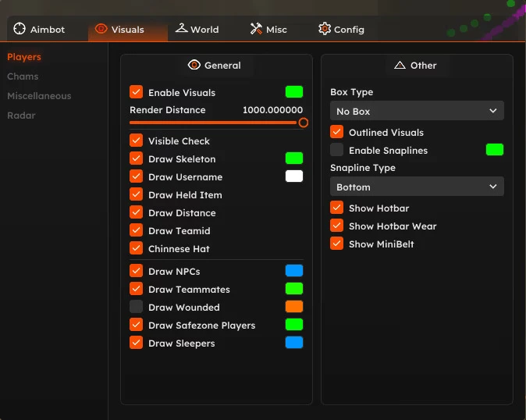Open the Draw Sleepers blue color swatch
Image resolution: width=526 pixels, height=420 pixels.
tap(294, 343)
